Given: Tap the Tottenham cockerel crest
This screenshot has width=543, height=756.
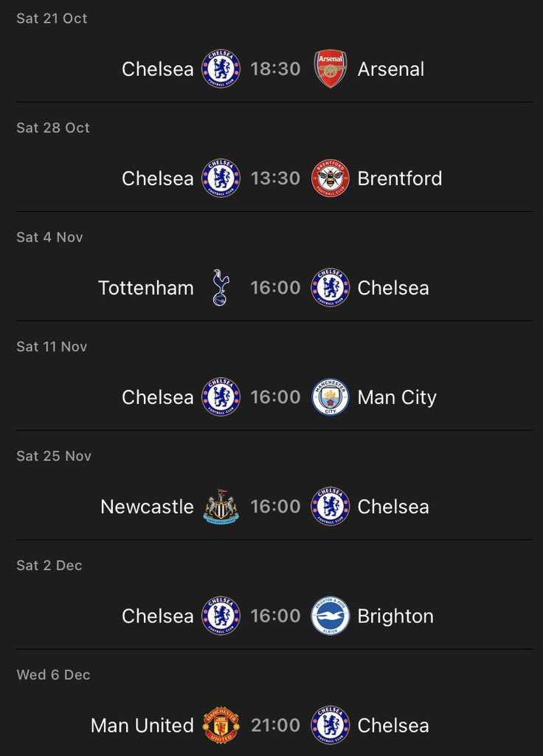Looking at the screenshot, I should click(x=221, y=288).
